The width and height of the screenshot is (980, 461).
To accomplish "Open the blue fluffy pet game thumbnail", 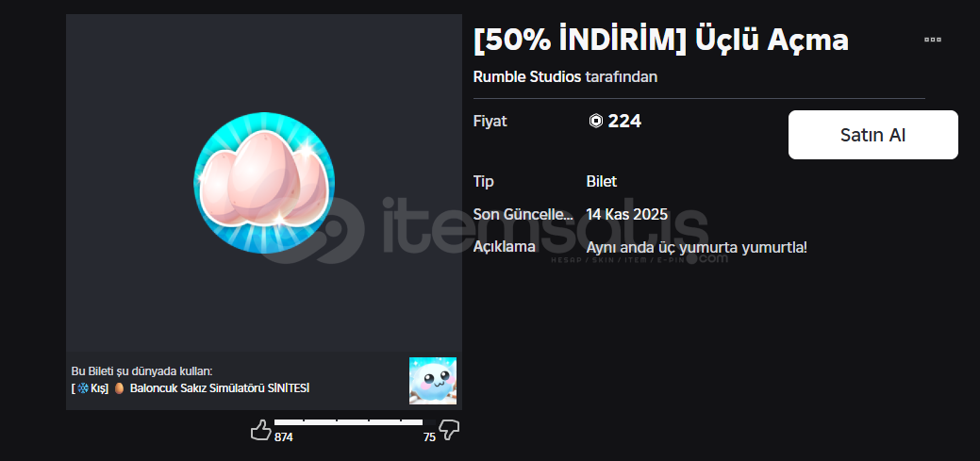I will [x=433, y=381].
